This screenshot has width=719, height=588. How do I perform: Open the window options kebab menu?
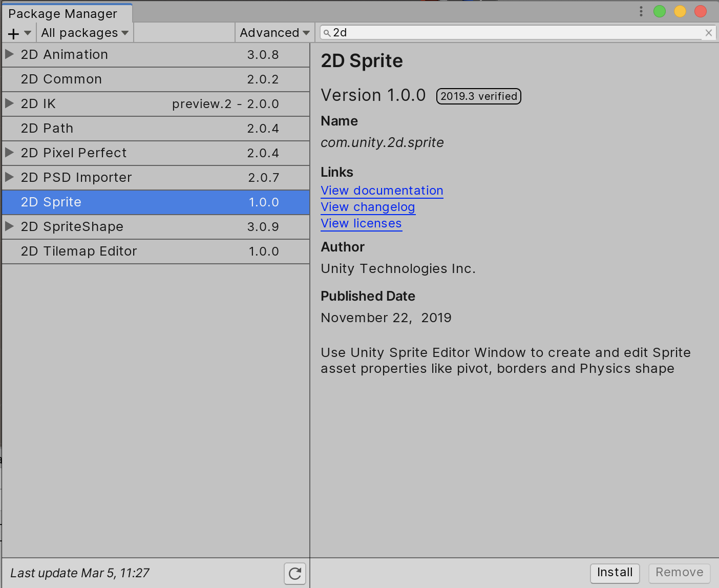[641, 11]
